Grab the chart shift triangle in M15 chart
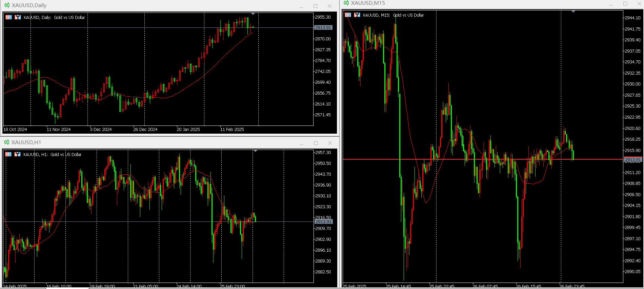Viewport: 644px width, 289px height. click(573, 12)
